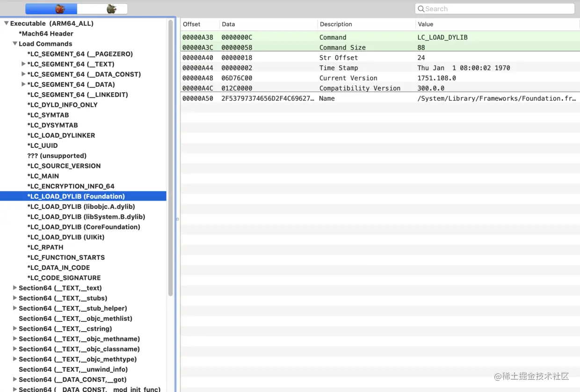The image size is (580, 392).
Task: Select LC_LOAD_DYLIB (UIKit) row
Action: tap(66, 237)
